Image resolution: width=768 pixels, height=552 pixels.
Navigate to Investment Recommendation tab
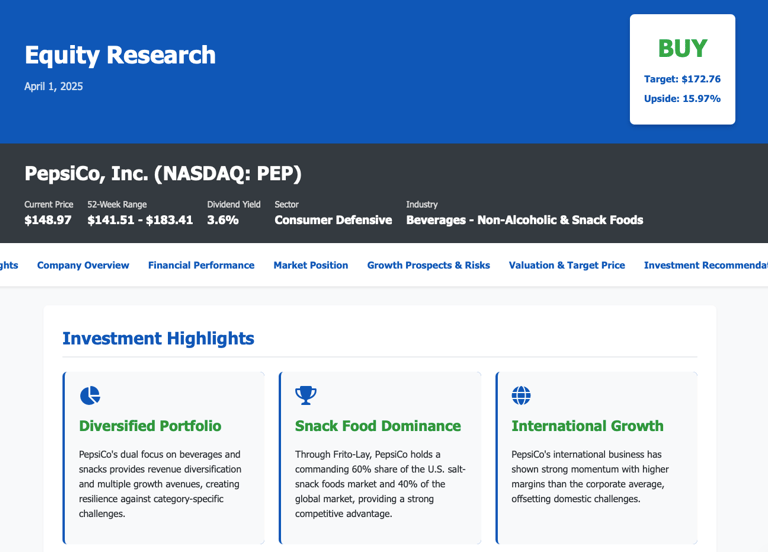click(x=706, y=265)
